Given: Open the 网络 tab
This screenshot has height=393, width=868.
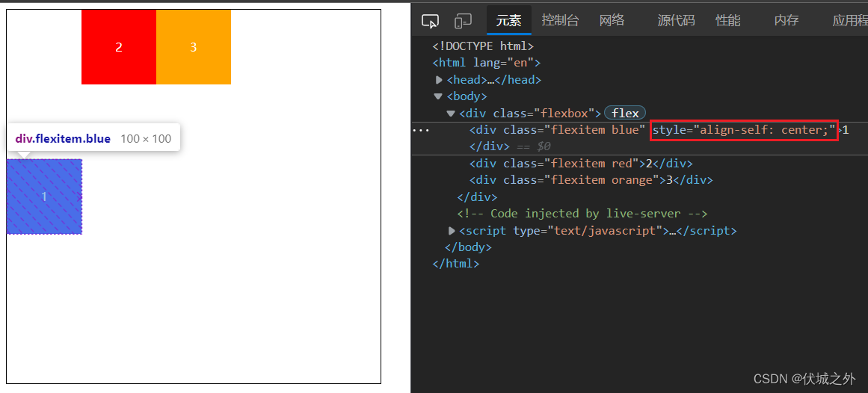Looking at the screenshot, I should [x=612, y=21].
